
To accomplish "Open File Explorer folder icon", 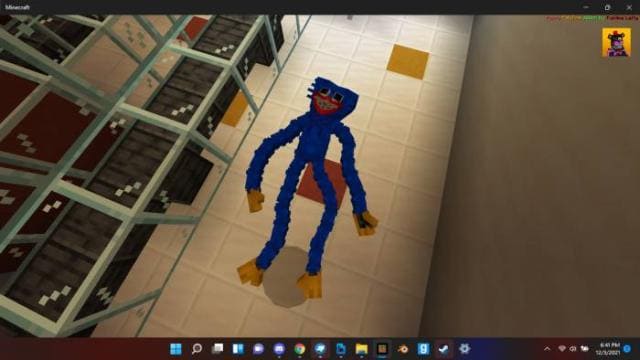I will pos(362,349).
